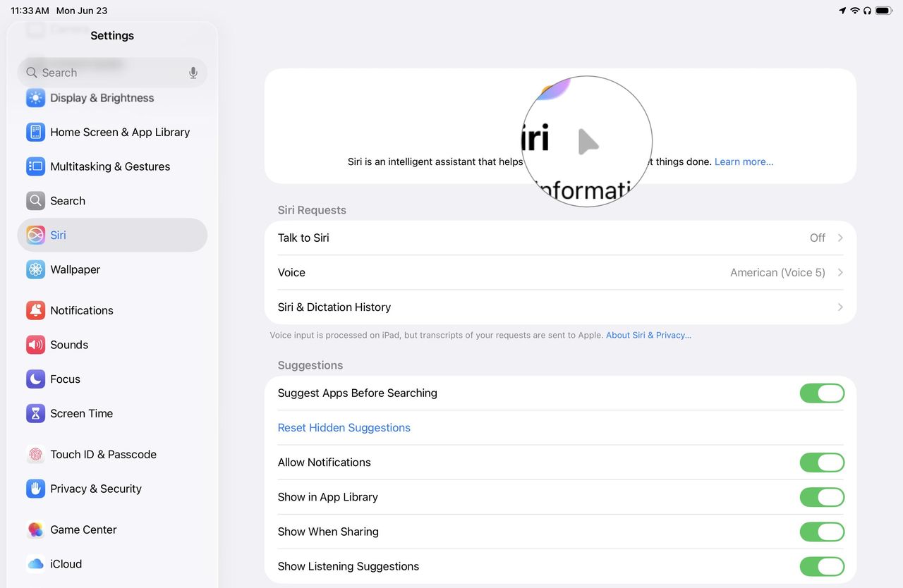This screenshot has height=588, width=903.
Task: Open Home Screen & App Library icon
Action: pyautogui.click(x=35, y=132)
